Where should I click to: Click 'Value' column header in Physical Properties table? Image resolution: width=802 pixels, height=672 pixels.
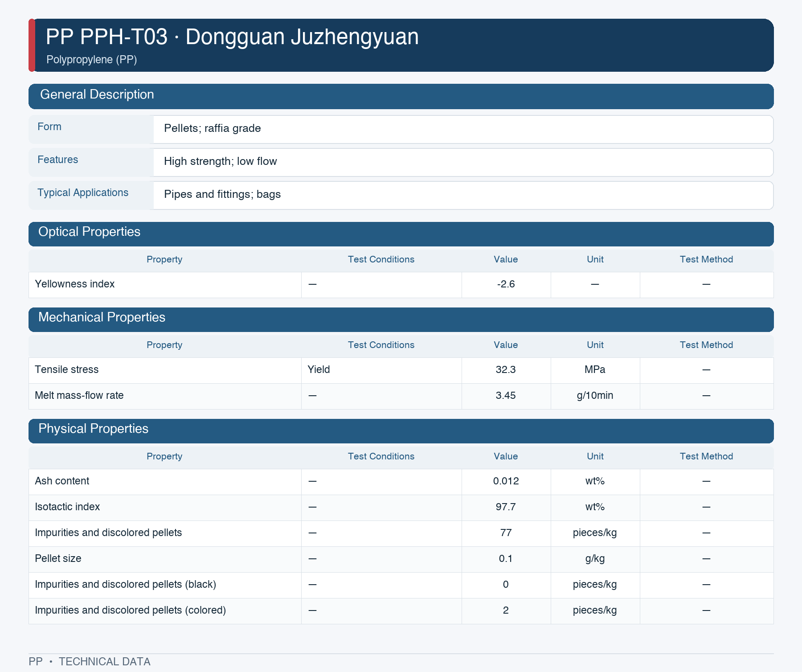point(506,456)
